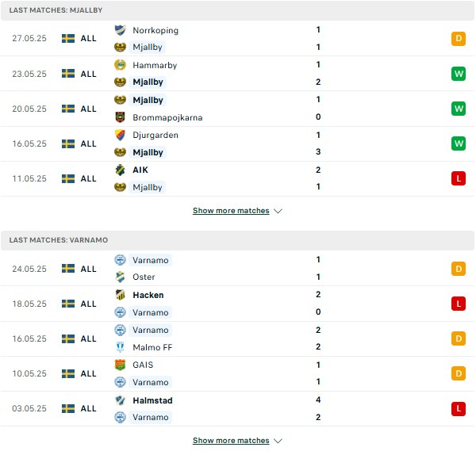Open the 18.05.25 Hacken vs Varnamo match row

(x=238, y=304)
